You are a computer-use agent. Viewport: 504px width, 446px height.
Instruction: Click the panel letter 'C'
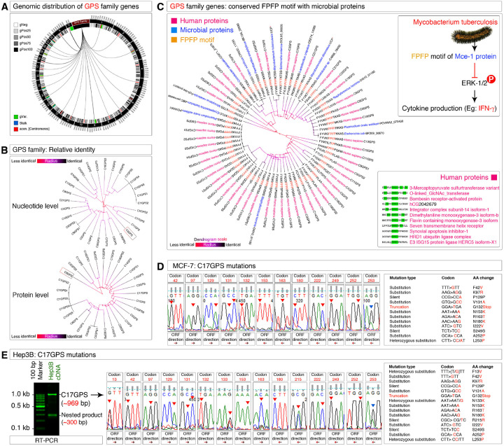[x=161, y=6]
